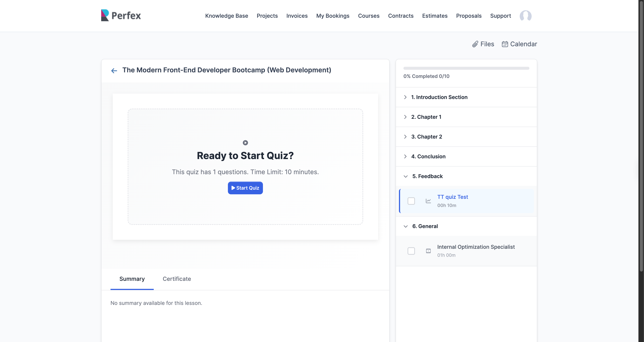Click the play icon above quiz heading
The width and height of the screenshot is (644, 342).
click(245, 143)
